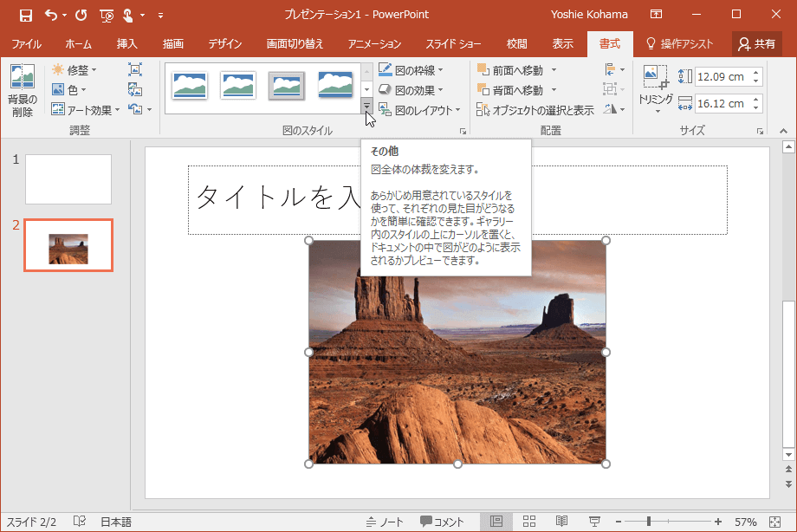The width and height of the screenshot is (797, 532).
Task: Open 図の効果 picture effects dropdown
Action: (x=411, y=90)
